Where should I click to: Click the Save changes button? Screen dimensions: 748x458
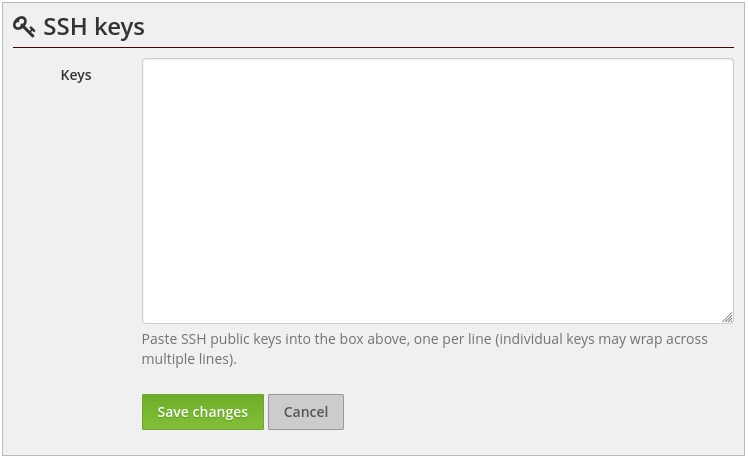[203, 412]
